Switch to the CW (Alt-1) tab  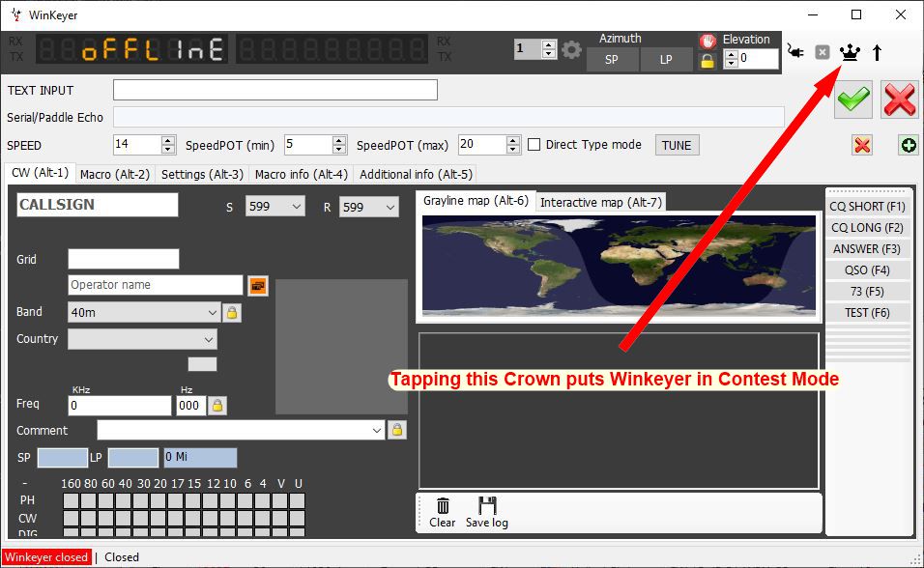click(x=40, y=173)
